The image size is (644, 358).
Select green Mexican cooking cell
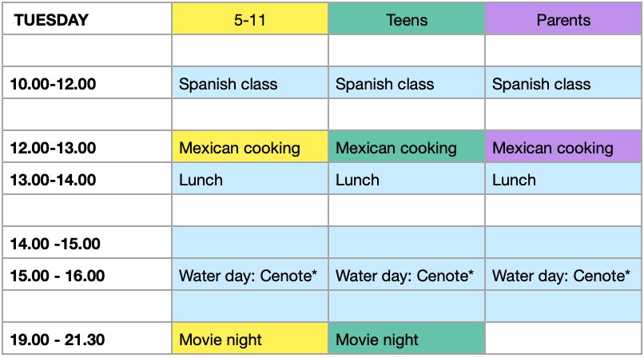click(407, 147)
